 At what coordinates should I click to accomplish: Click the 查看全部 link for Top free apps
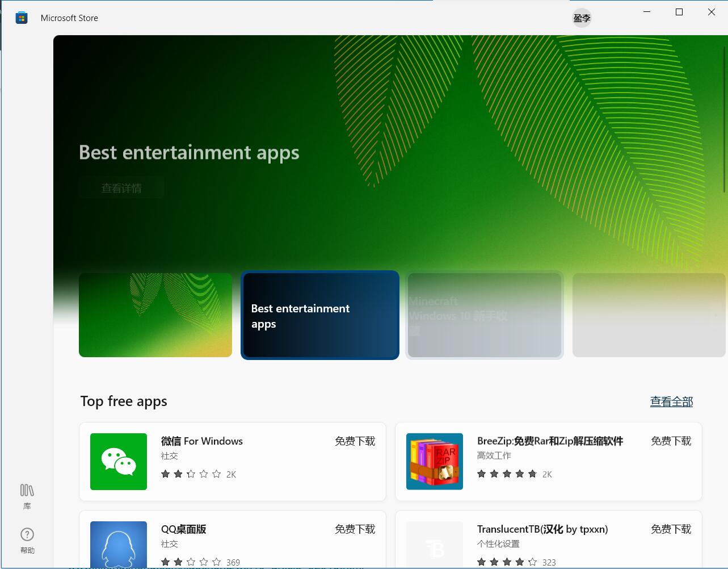(671, 401)
